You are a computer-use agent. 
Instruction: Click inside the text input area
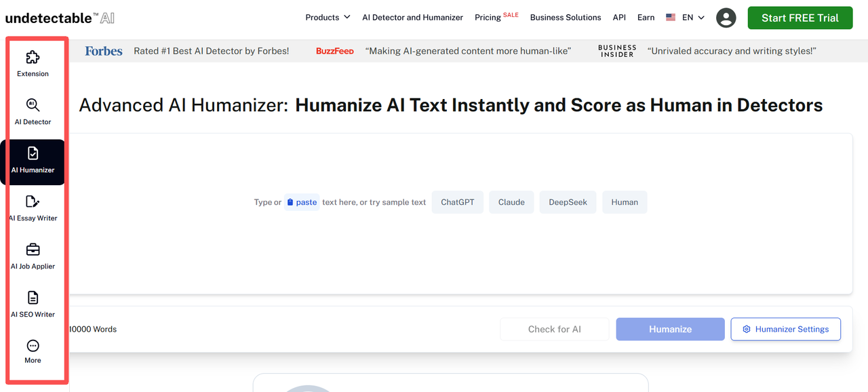coord(460,214)
